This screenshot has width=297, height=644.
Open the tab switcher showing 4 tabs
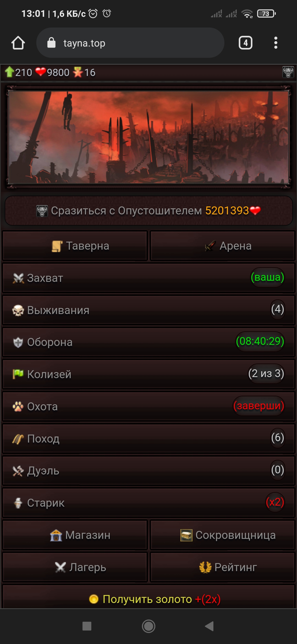[x=245, y=43]
